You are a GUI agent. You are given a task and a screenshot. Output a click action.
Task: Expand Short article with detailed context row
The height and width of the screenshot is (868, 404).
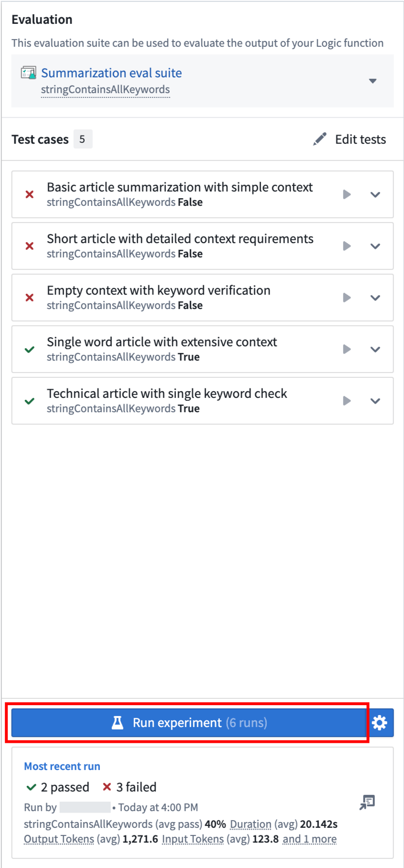click(x=375, y=246)
